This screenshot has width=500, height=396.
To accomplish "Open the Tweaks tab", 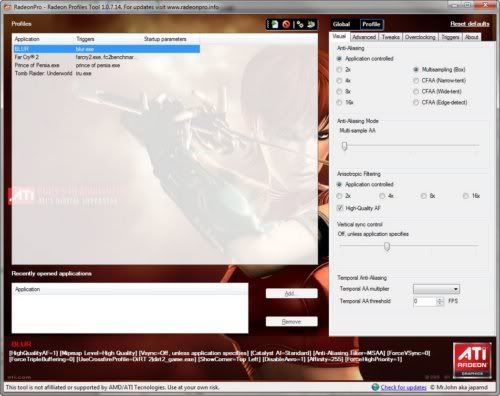I will tap(390, 37).
